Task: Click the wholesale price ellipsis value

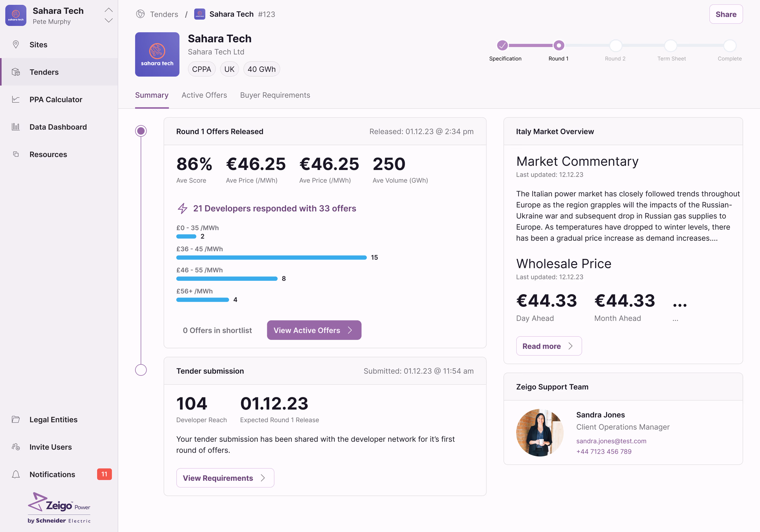Action: pyautogui.click(x=680, y=305)
